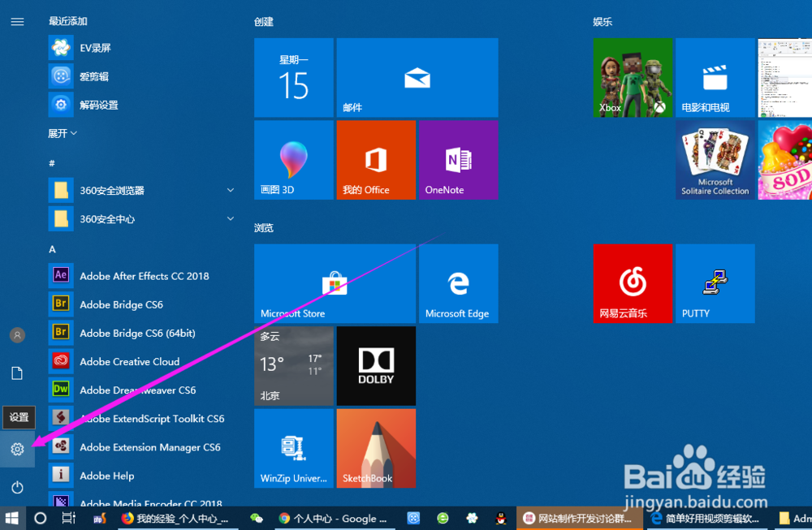Click the power button in Start sidebar
This screenshot has height=530, width=812.
(x=18, y=487)
